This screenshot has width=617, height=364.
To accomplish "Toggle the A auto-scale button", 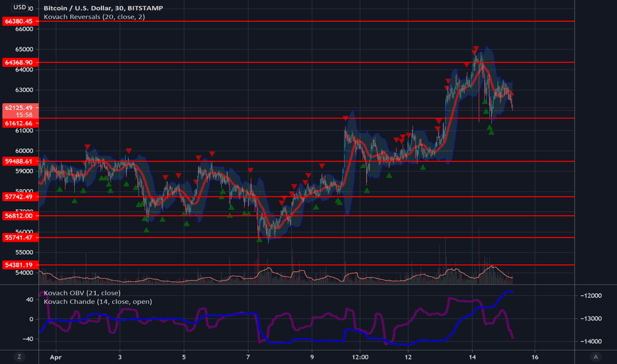I will 595,357.
